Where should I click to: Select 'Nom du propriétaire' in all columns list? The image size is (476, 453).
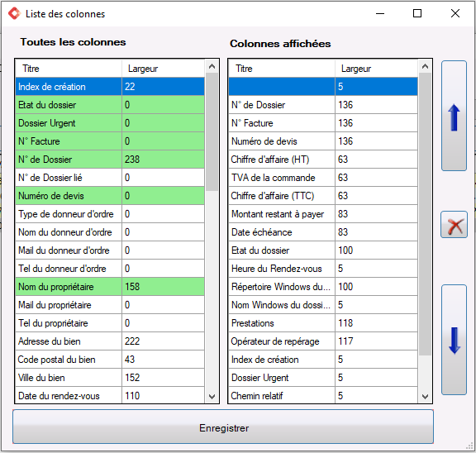tap(110, 287)
